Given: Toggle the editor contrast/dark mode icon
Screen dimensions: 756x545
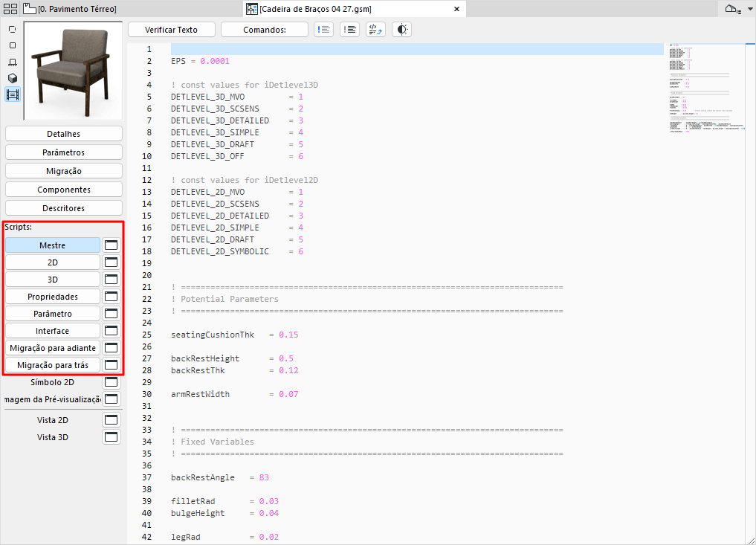Looking at the screenshot, I should [x=401, y=29].
